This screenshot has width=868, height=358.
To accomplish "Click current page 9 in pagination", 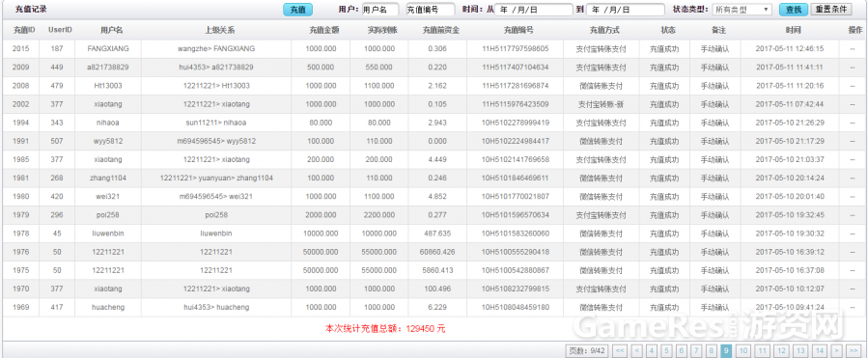I will click(x=727, y=350).
